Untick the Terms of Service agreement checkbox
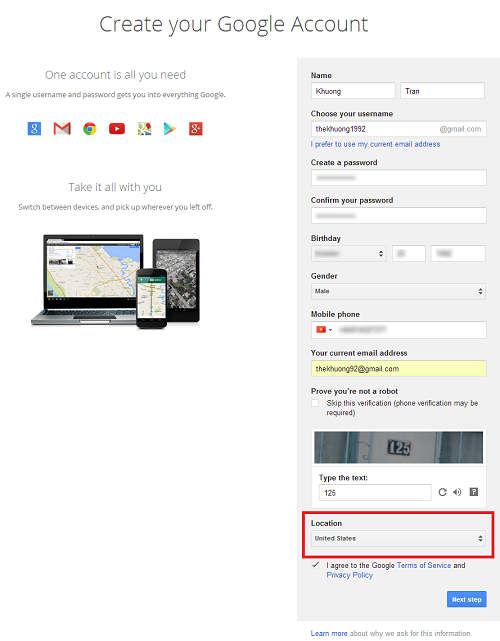This screenshot has width=500, height=641. pyautogui.click(x=315, y=565)
